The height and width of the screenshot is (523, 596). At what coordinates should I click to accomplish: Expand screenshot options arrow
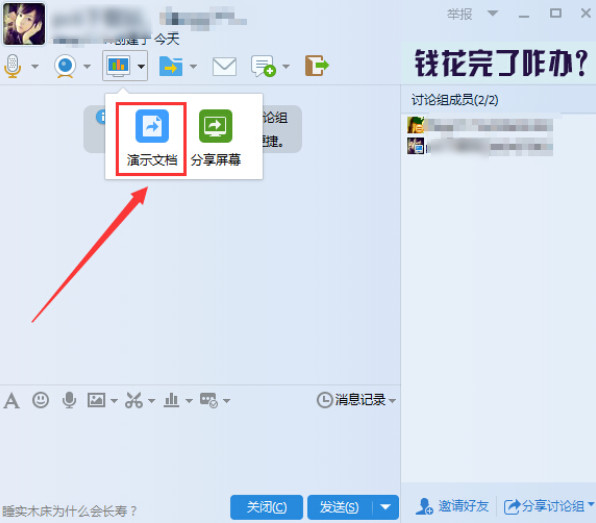(x=151, y=401)
